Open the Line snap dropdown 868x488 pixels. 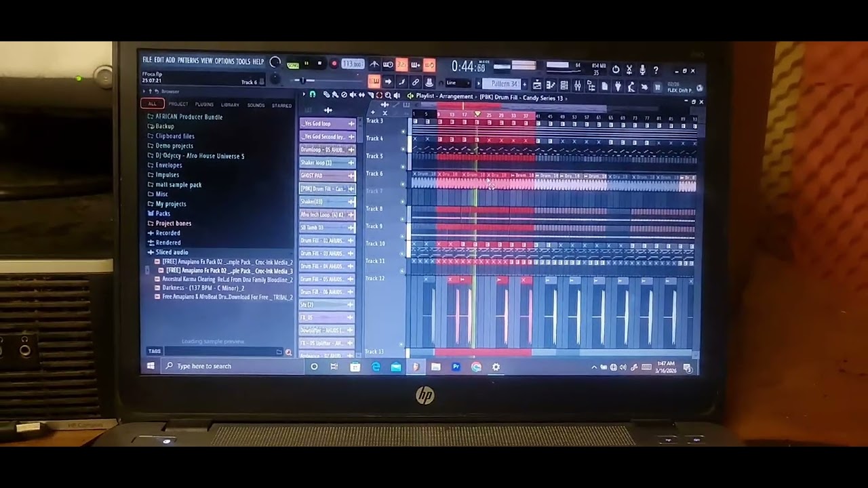pyautogui.click(x=458, y=83)
